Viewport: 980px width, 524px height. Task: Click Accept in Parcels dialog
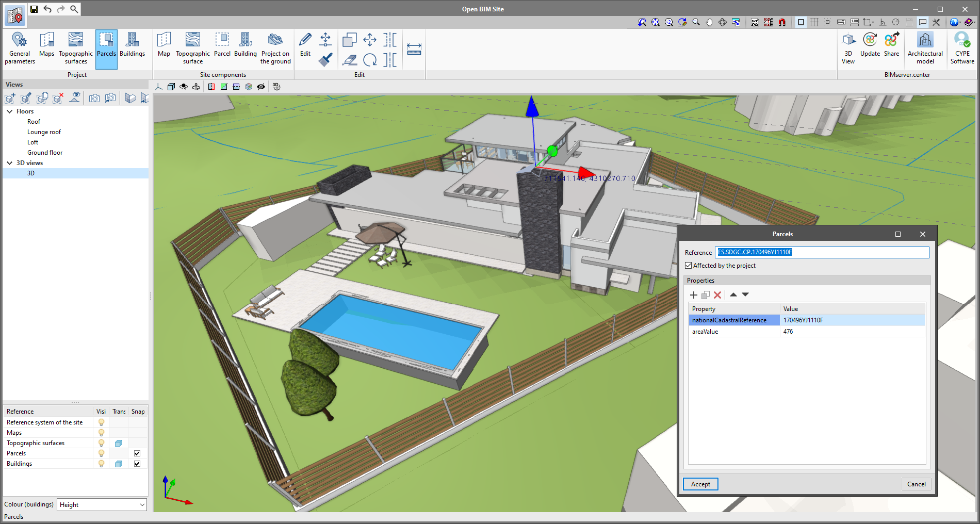(x=700, y=484)
